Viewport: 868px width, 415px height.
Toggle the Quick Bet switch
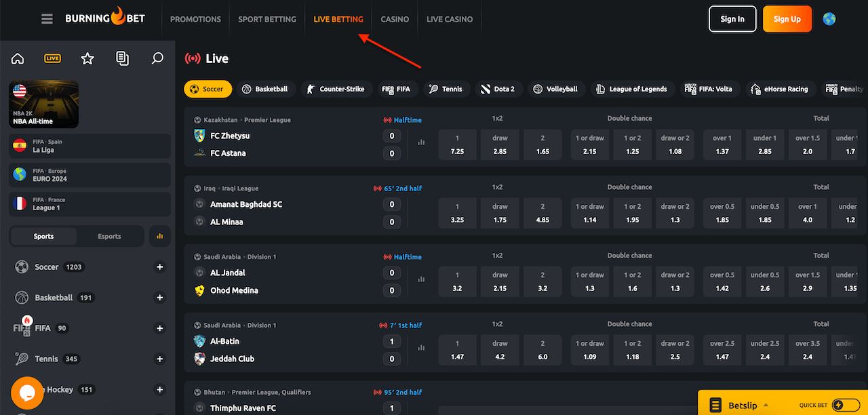tap(846, 406)
